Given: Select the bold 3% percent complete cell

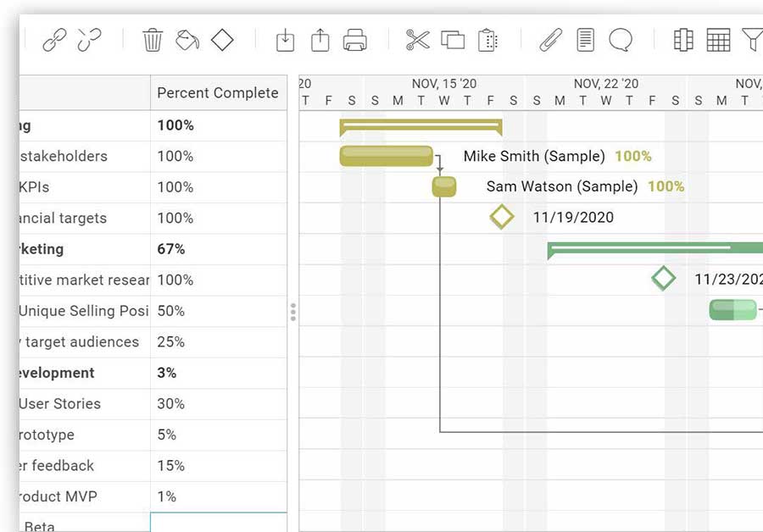Looking at the screenshot, I should pos(219,373).
